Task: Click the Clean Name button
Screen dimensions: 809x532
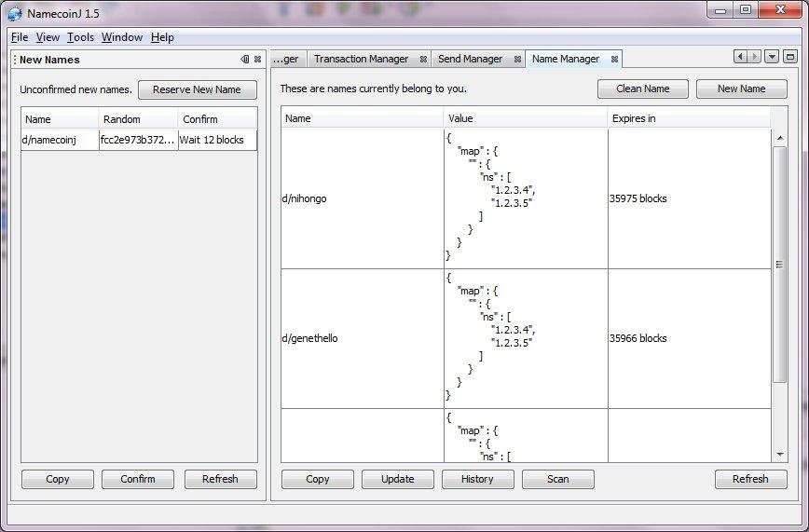Action: tap(643, 89)
